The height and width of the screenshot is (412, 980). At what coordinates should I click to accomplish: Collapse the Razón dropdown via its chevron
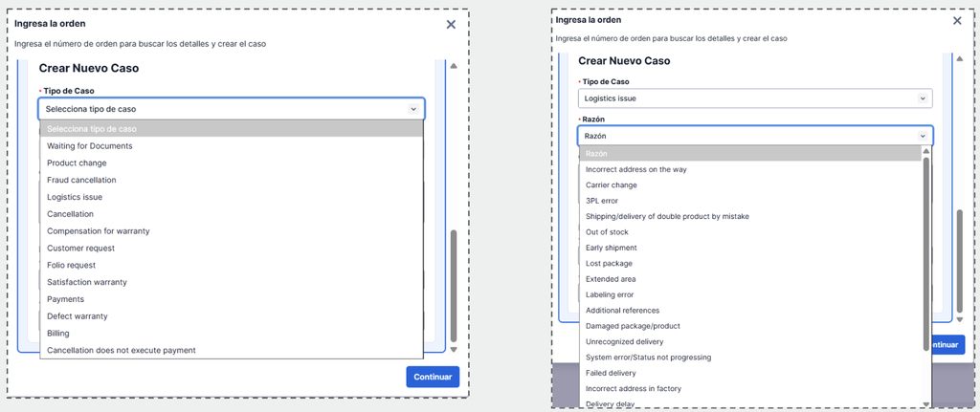(x=922, y=137)
